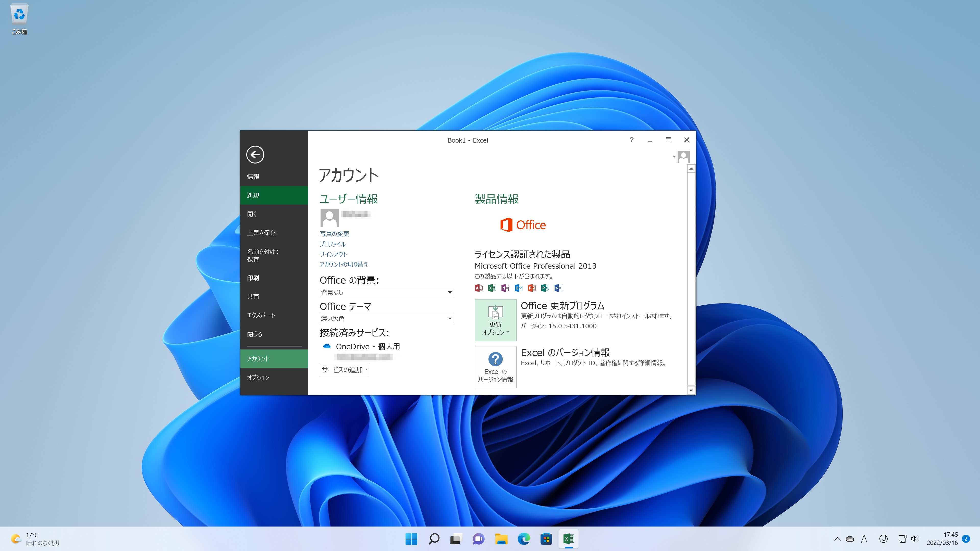980x551 pixels.
Task: Select 閉じる in the backstage menu
Action: [274, 334]
